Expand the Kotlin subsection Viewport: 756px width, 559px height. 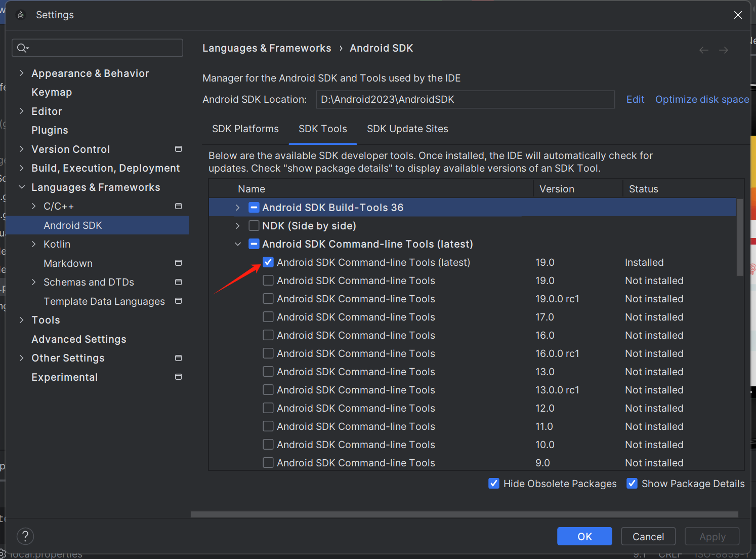point(33,244)
